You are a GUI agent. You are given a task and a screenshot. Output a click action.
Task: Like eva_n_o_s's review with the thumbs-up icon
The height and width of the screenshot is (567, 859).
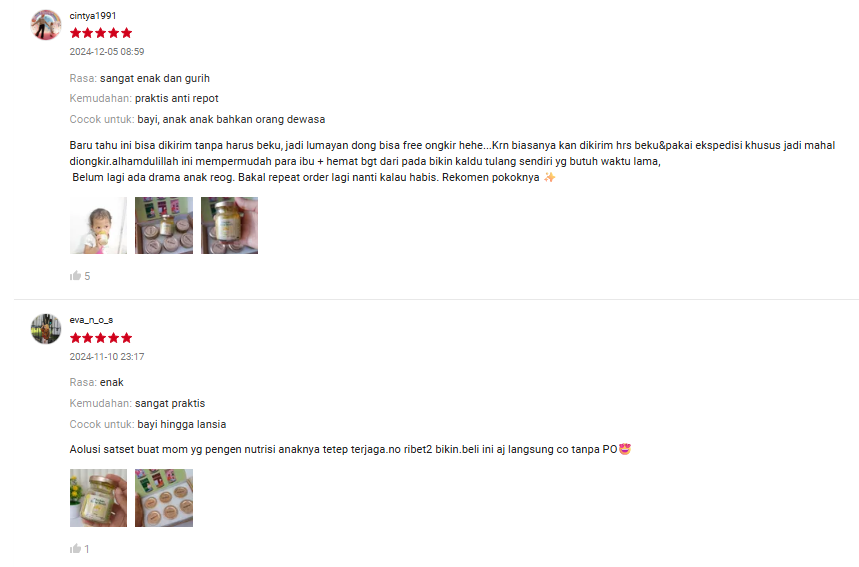76,548
